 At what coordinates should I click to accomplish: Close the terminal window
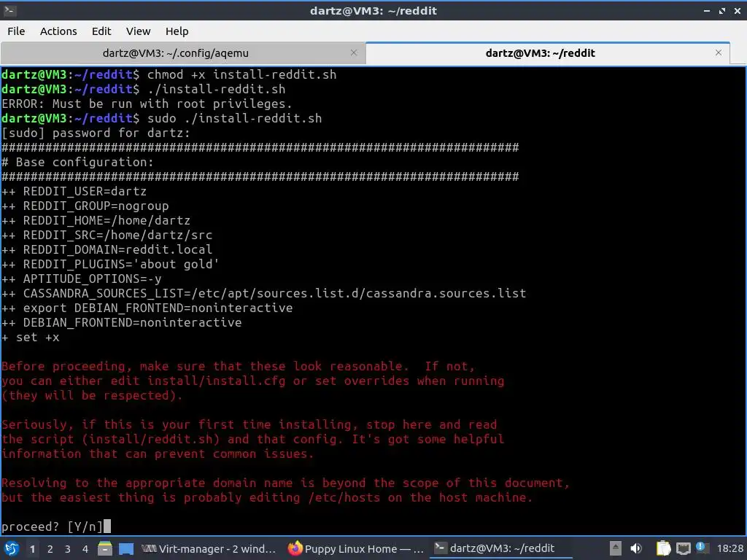(737, 10)
